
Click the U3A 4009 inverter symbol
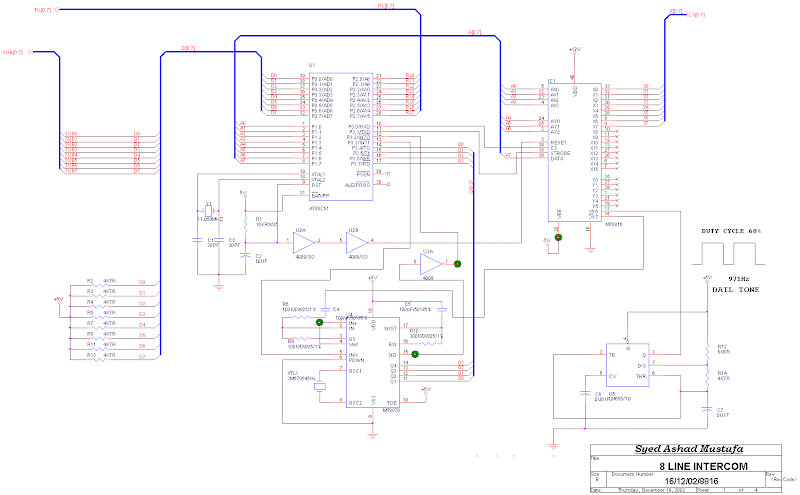431,264
